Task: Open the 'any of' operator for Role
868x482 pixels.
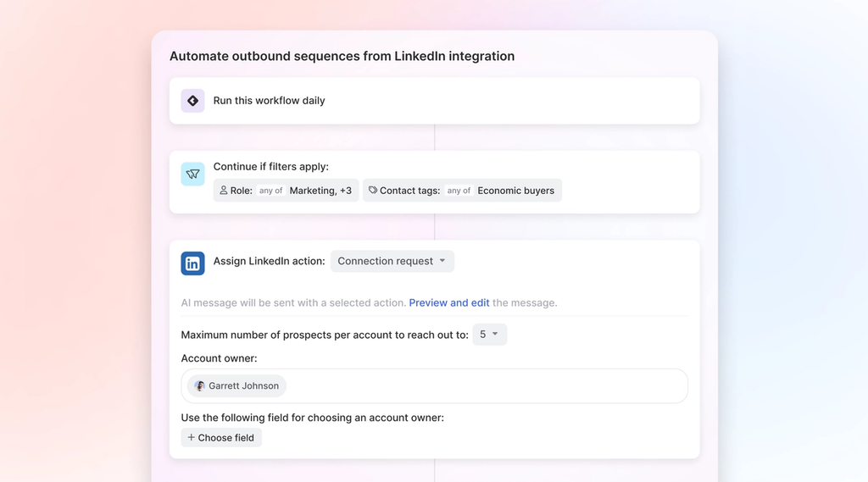Action: [270, 191]
